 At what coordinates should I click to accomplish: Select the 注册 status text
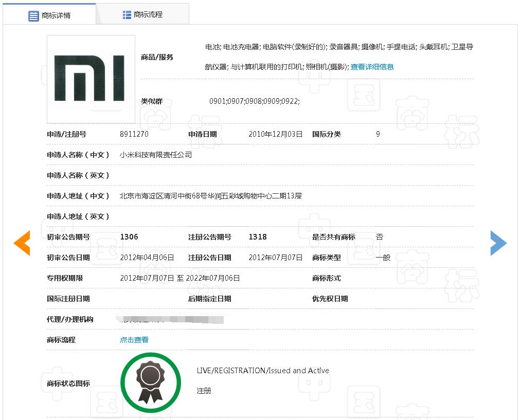[204, 391]
